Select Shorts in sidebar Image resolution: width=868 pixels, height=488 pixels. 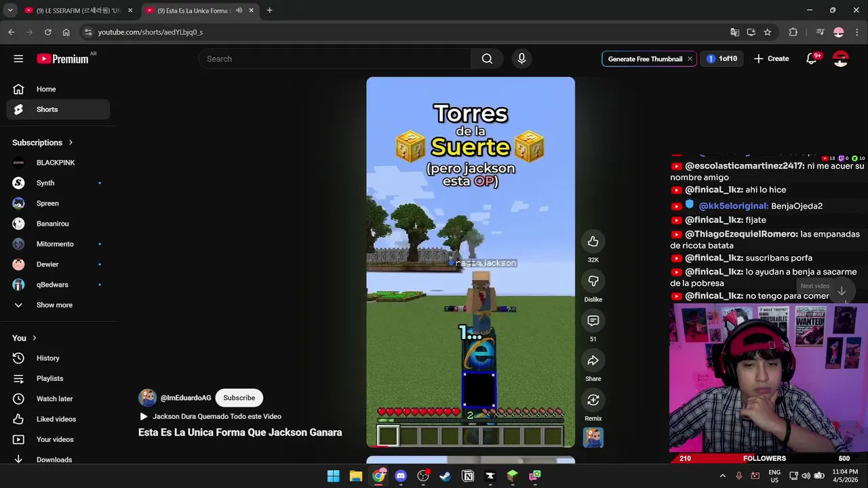(58, 109)
